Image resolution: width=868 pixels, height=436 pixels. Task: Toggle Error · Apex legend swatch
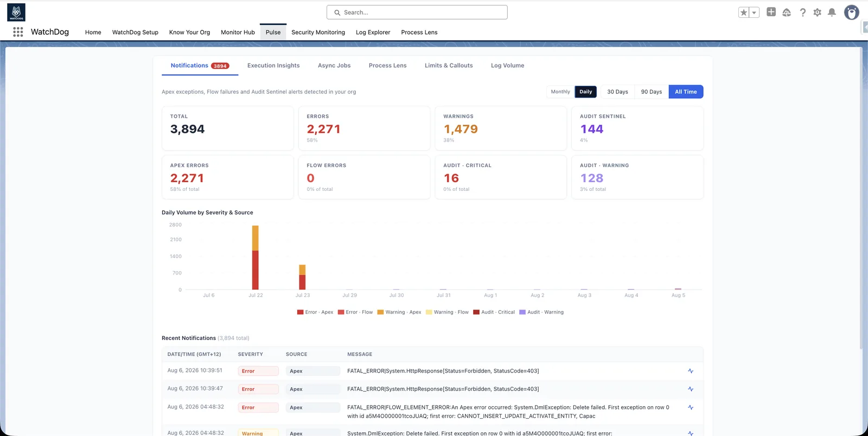[x=300, y=312]
